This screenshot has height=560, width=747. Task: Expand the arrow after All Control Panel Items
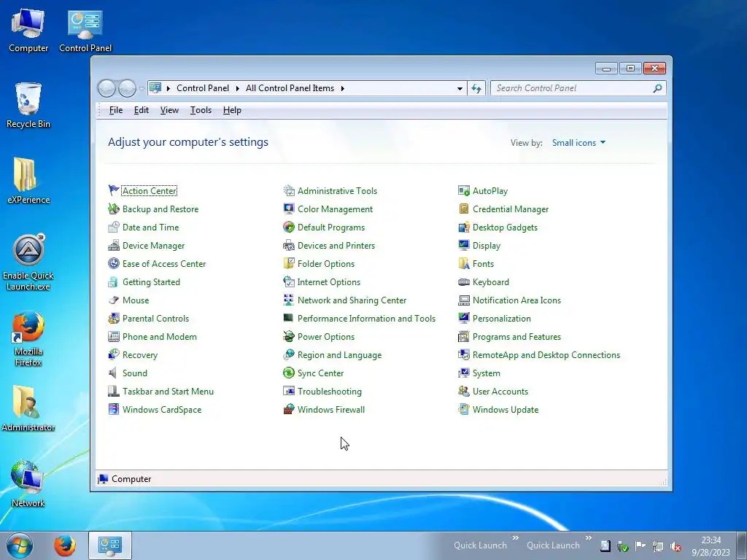343,88
